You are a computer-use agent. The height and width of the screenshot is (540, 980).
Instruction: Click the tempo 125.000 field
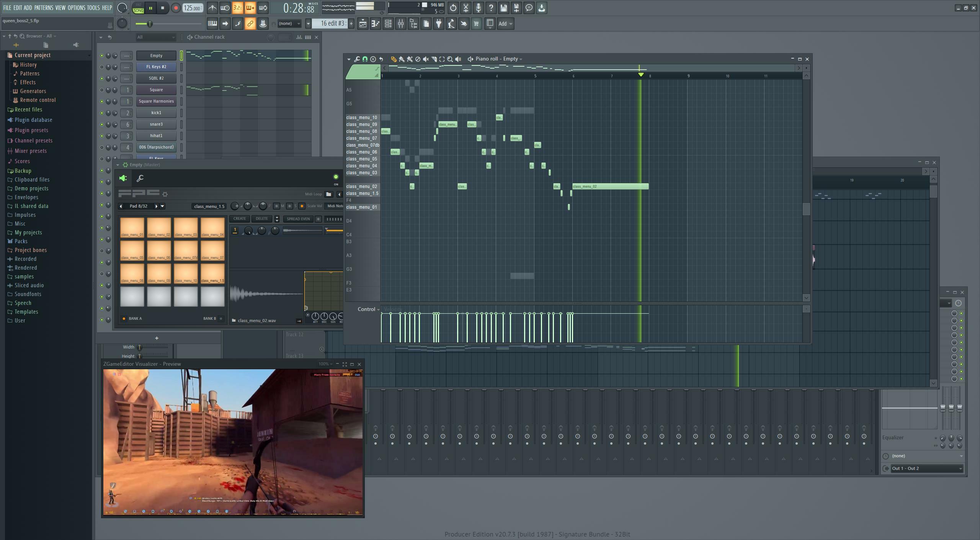pyautogui.click(x=192, y=8)
